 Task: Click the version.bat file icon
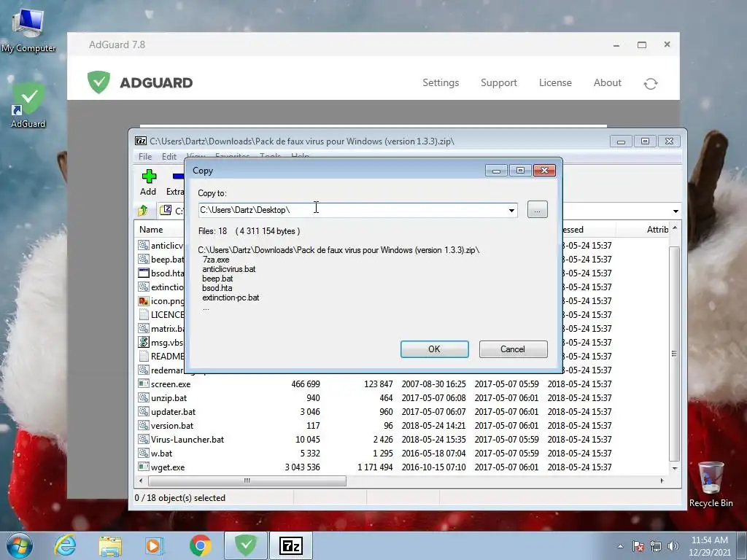point(144,425)
